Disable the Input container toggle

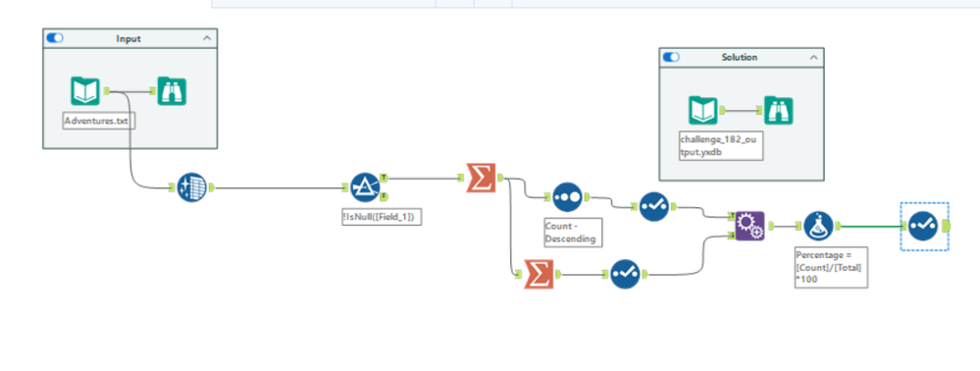[x=55, y=38]
